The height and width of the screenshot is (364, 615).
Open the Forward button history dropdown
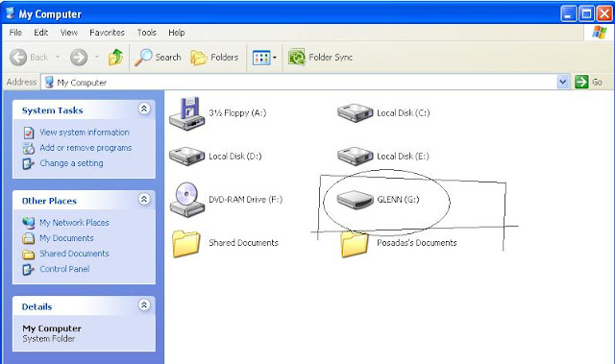pyautogui.click(x=96, y=58)
